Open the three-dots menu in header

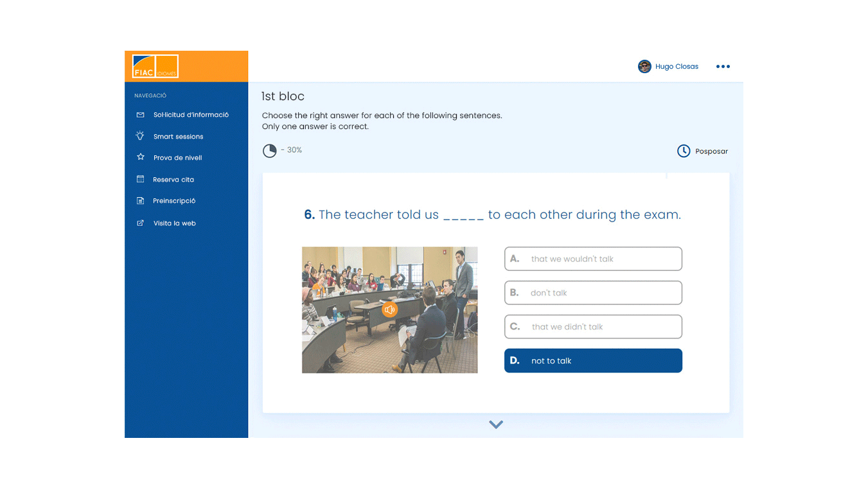pos(723,67)
